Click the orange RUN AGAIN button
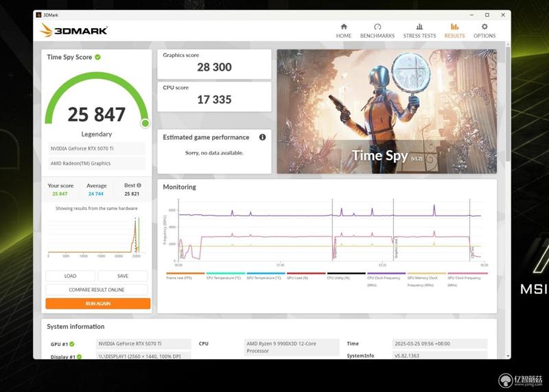This screenshot has height=392, width=549. [x=98, y=303]
